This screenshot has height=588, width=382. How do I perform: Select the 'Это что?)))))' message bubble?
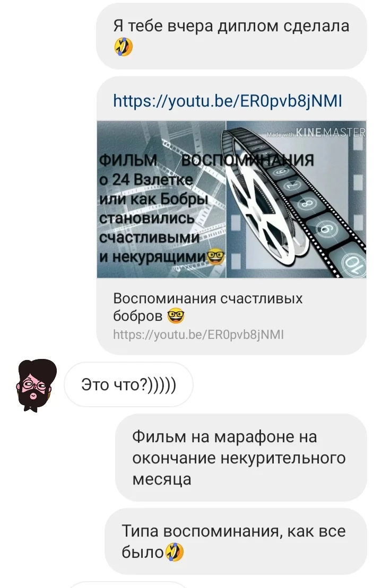[129, 384]
